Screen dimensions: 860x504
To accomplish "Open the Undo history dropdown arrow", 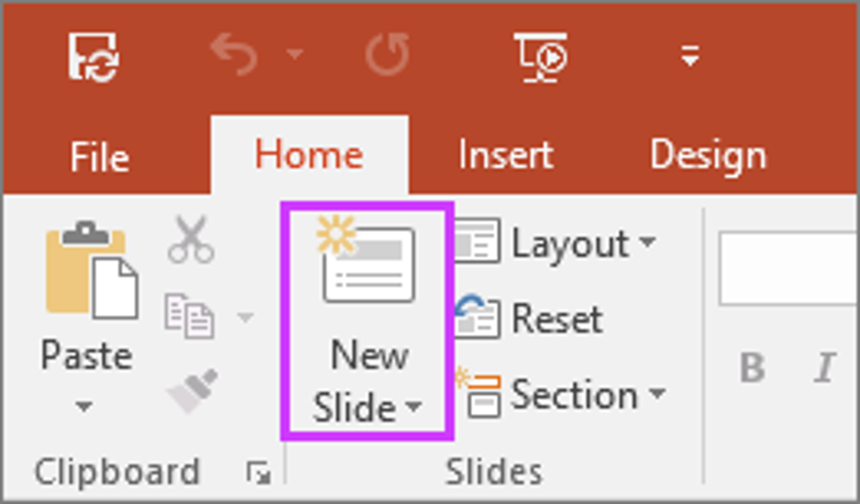I will tap(295, 56).
